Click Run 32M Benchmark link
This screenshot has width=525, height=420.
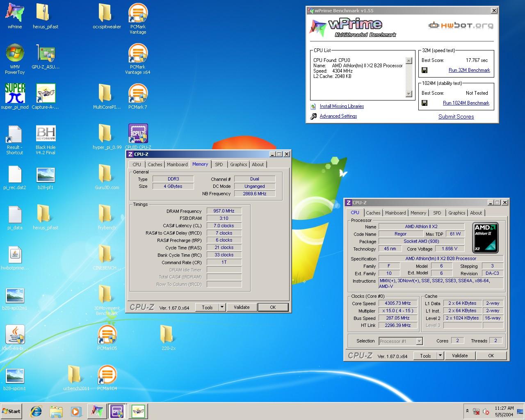[469, 70]
